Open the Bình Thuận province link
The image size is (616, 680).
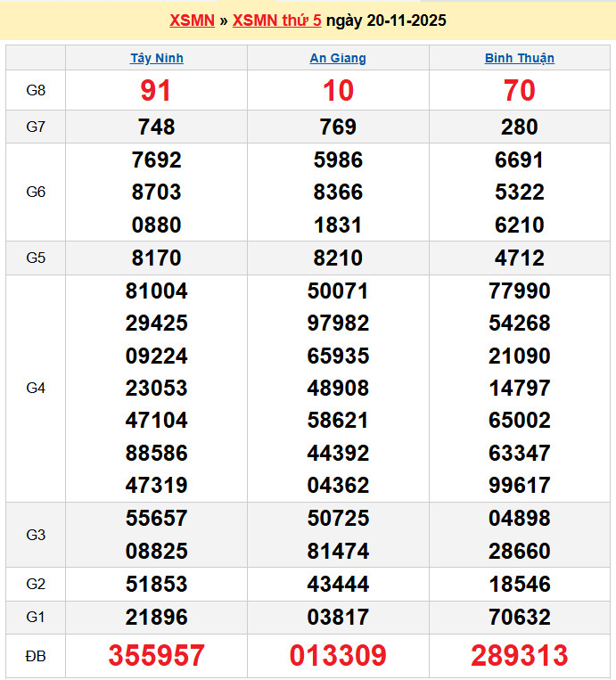click(520, 58)
